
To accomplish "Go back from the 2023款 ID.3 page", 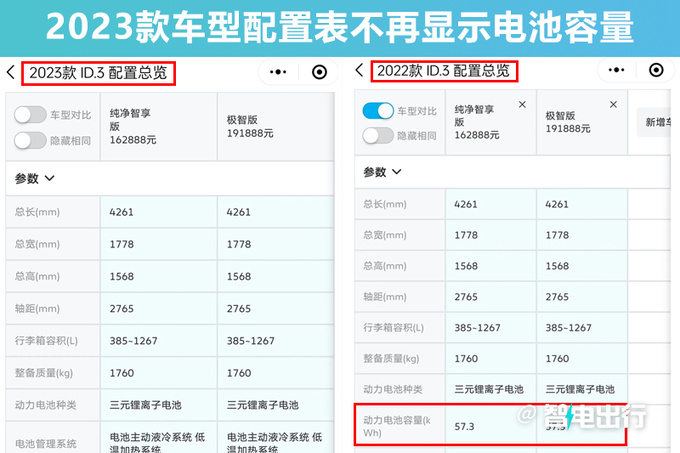I will [11, 72].
